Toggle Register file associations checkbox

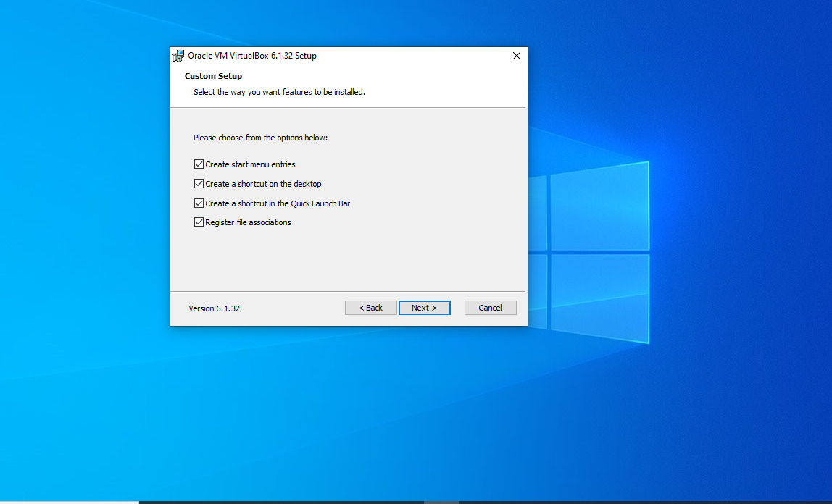point(199,222)
